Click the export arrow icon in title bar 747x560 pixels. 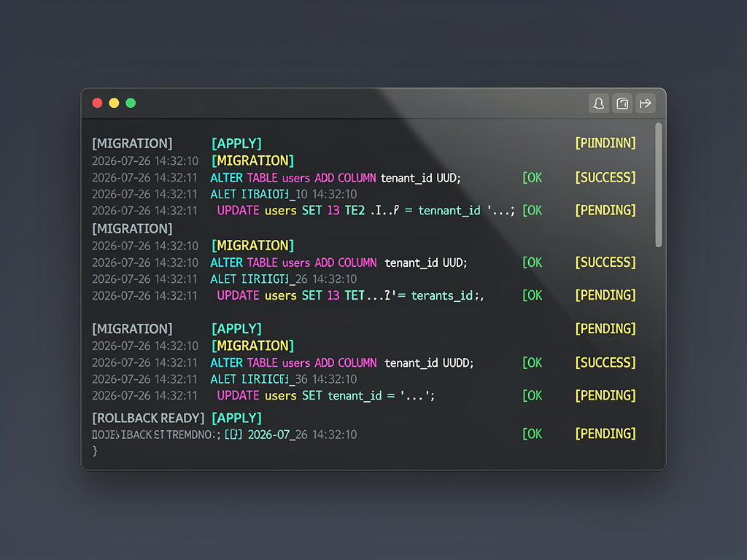tap(646, 104)
